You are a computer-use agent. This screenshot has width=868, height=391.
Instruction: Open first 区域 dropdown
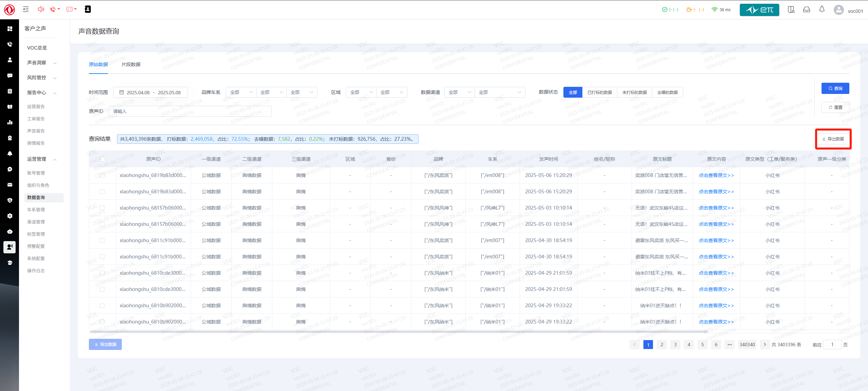tap(361, 92)
